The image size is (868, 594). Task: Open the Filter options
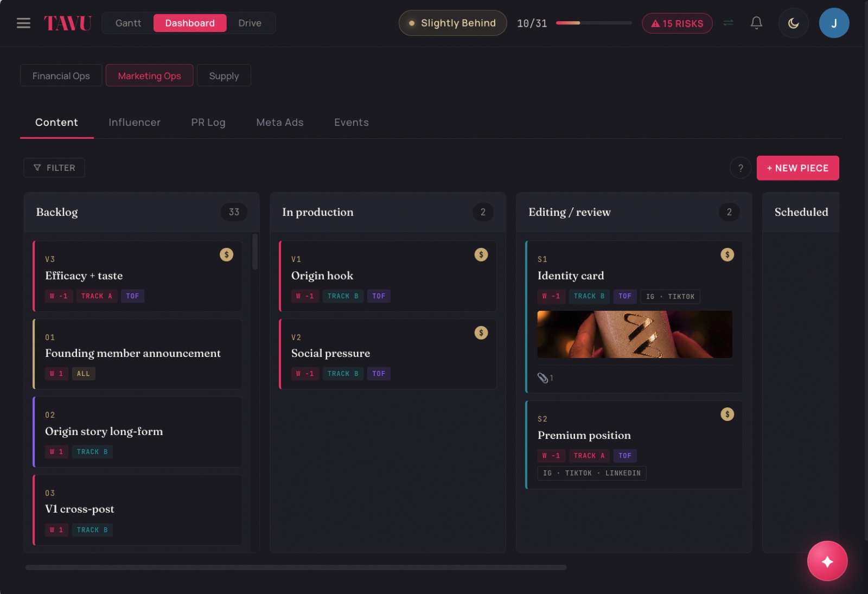(x=54, y=168)
